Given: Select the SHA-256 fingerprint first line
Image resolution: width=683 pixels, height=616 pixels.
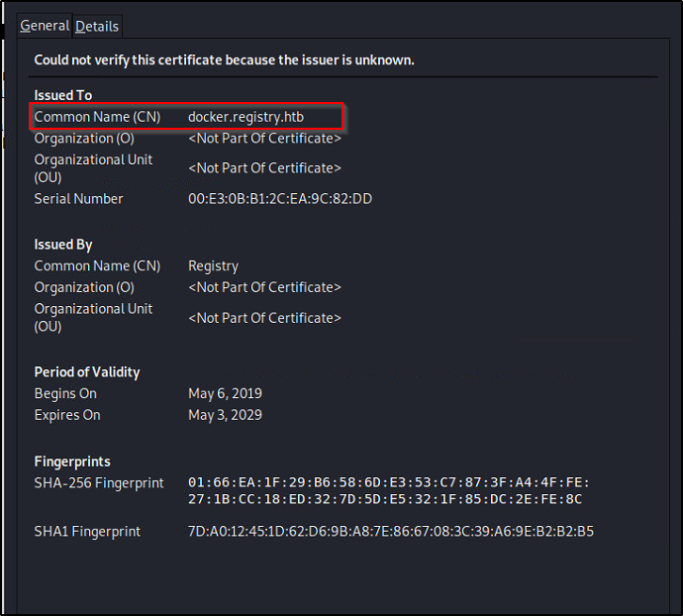Looking at the screenshot, I should 389,482.
